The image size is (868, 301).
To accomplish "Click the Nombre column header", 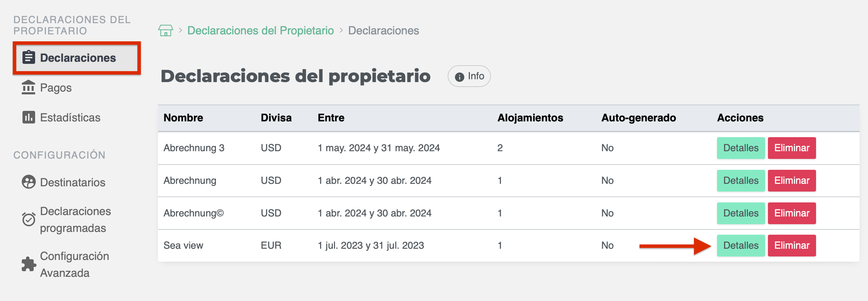I will 183,118.
